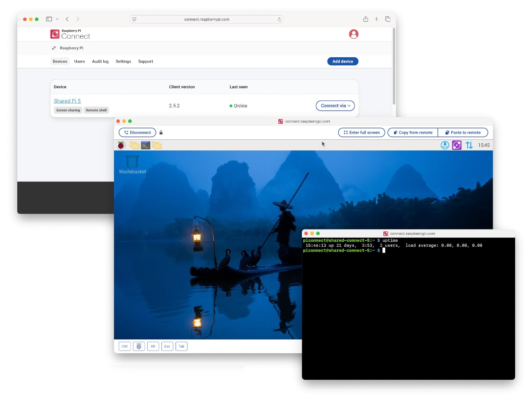Launch the terminal from the Pi taskbar

145,145
